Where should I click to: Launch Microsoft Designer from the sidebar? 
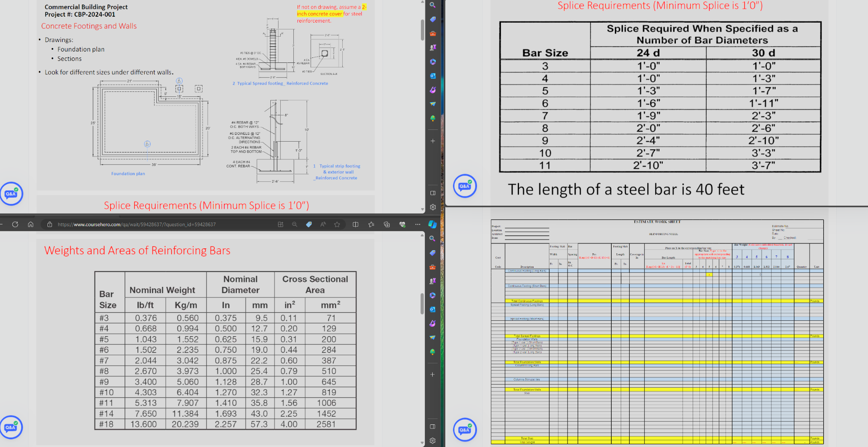(x=433, y=90)
